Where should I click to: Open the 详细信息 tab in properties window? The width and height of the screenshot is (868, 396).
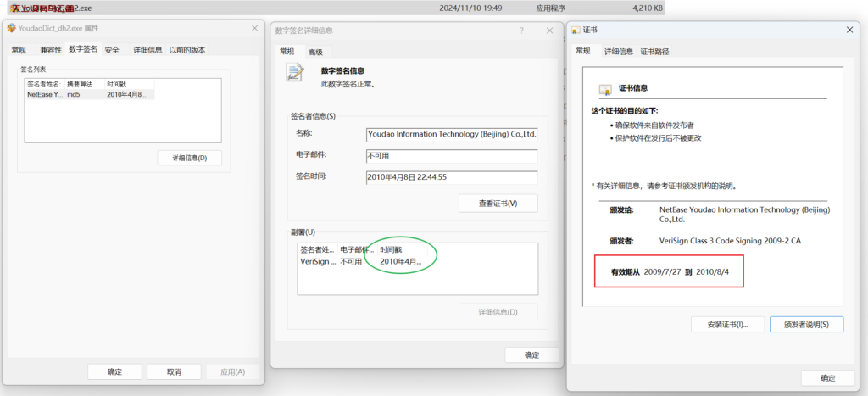tap(147, 50)
